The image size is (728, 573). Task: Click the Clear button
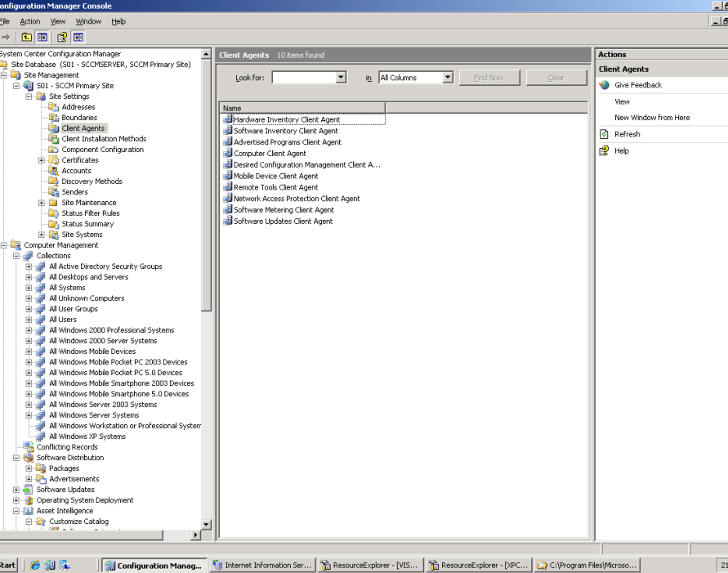point(556,78)
